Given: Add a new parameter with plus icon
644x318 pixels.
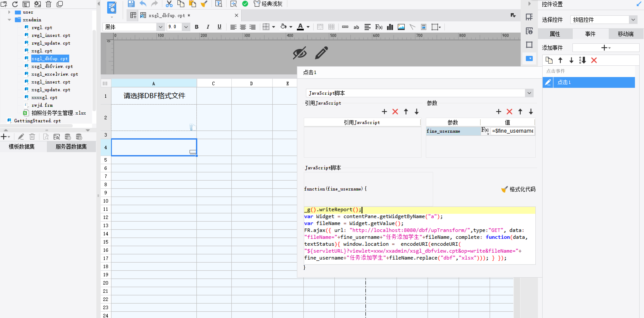Looking at the screenshot, I should 498,112.
